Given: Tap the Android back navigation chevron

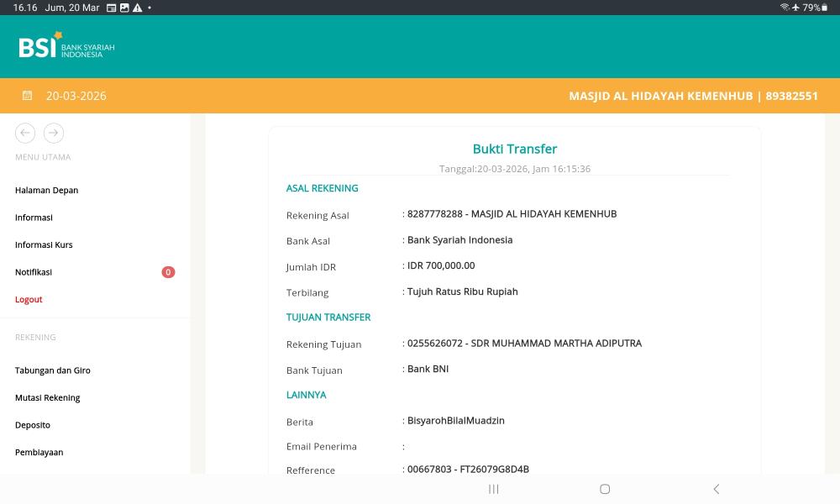Looking at the screenshot, I should pyautogui.click(x=716, y=489).
